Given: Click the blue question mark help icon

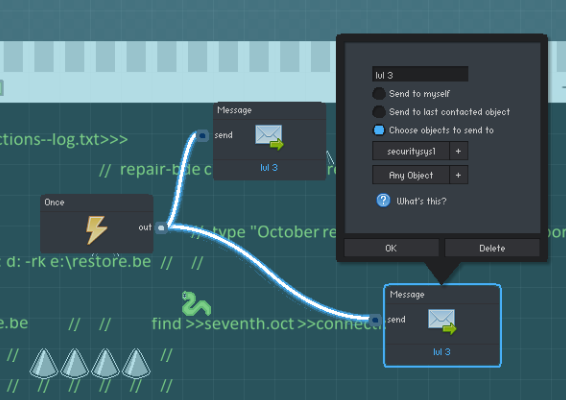Looking at the screenshot, I should (x=383, y=200).
